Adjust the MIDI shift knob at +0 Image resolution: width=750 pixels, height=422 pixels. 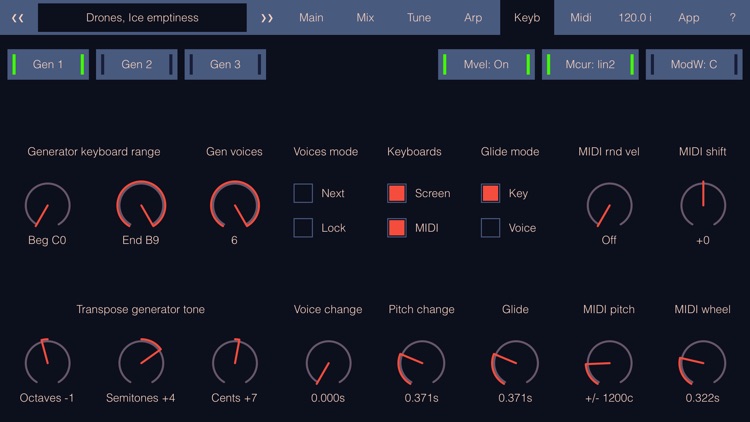tap(703, 205)
